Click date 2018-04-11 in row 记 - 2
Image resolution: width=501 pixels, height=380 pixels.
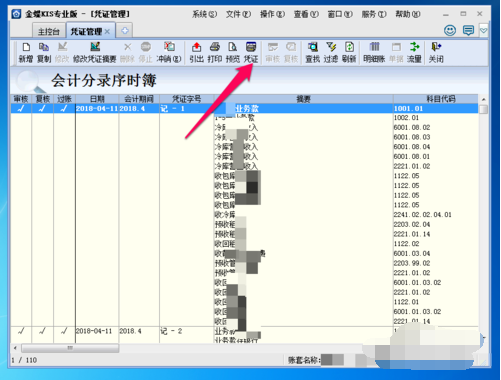pyautogui.click(x=94, y=331)
